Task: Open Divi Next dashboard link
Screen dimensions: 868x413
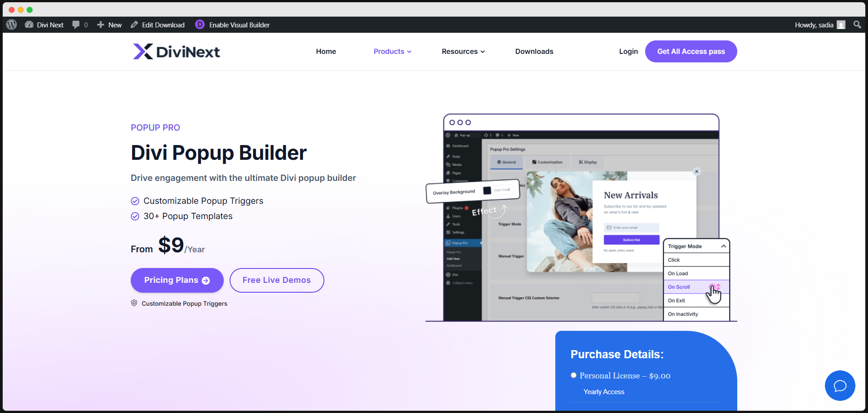Action: (44, 25)
